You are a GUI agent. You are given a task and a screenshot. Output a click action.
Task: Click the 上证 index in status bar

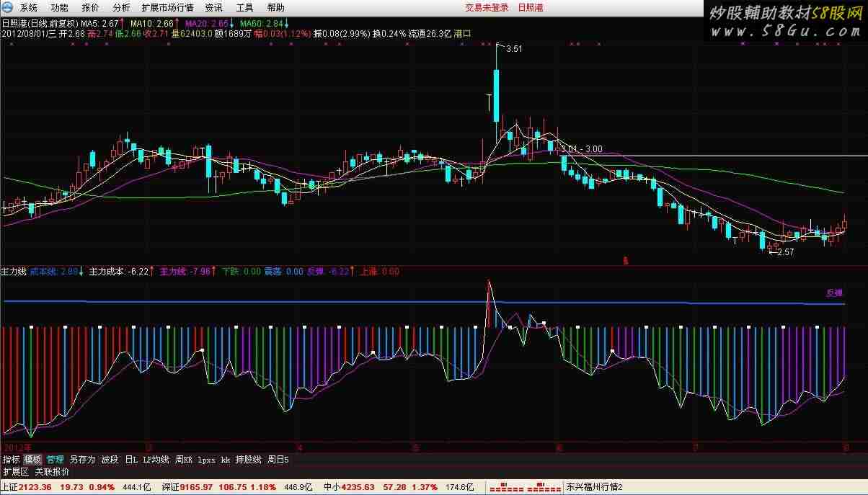(10, 487)
